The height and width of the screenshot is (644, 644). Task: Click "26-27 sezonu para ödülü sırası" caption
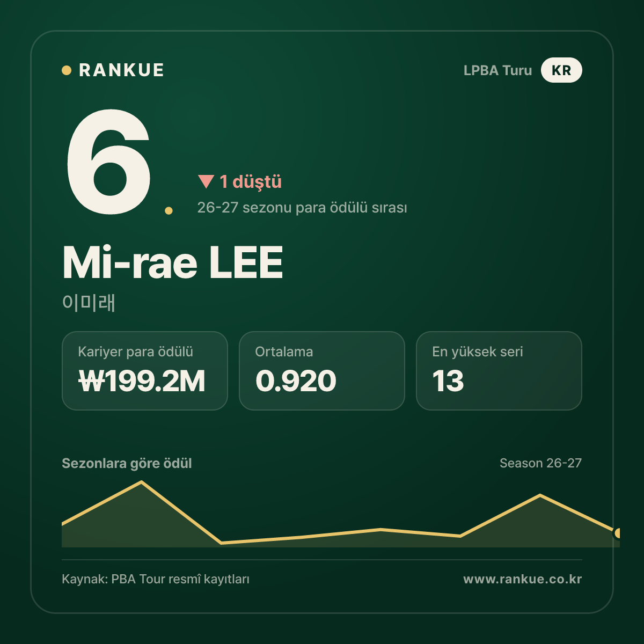click(x=302, y=208)
